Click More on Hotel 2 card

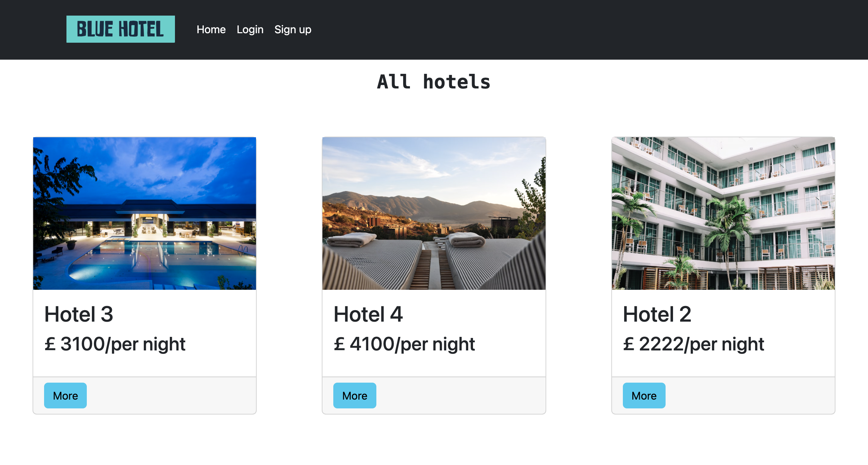644,395
